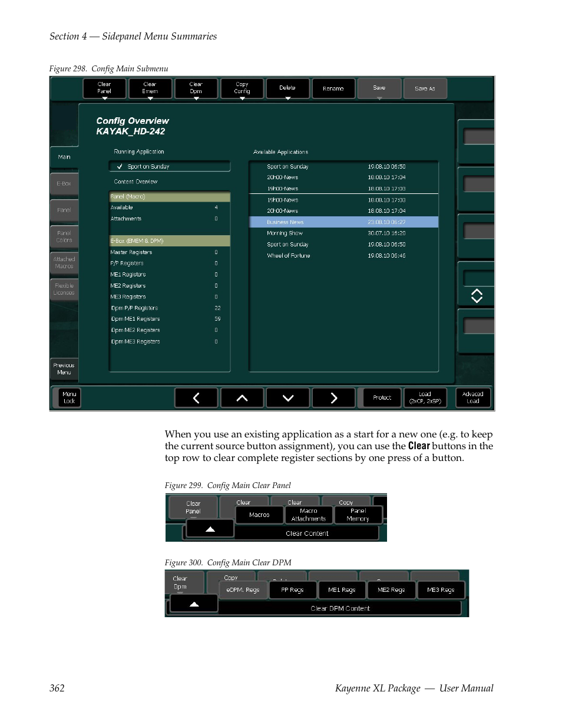
Task: Open the Copy Config dropdown
Action: 242,88
